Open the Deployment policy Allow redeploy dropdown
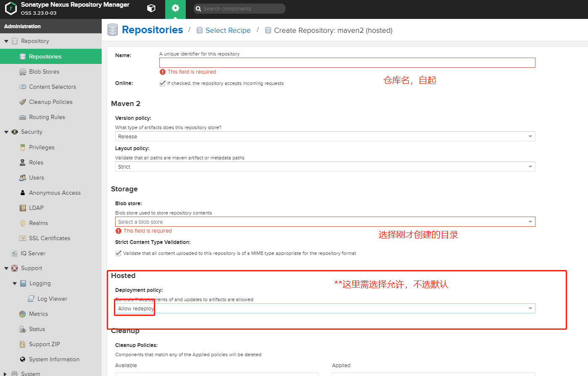Screen dimensions: 588x376 [x=325, y=308]
